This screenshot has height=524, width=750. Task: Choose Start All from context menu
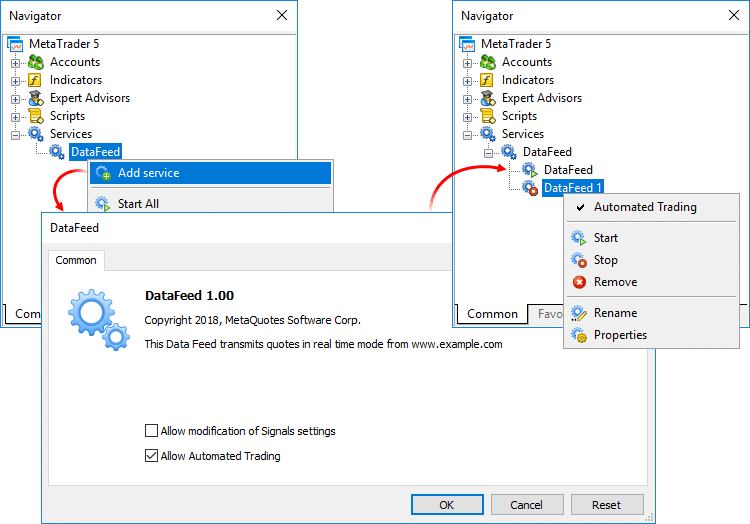[210, 204]
